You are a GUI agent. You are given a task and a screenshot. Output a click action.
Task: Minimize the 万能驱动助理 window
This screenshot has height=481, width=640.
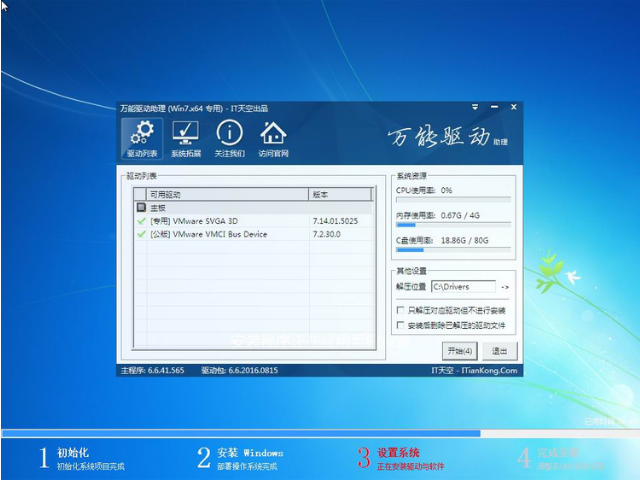pos(494,107)
